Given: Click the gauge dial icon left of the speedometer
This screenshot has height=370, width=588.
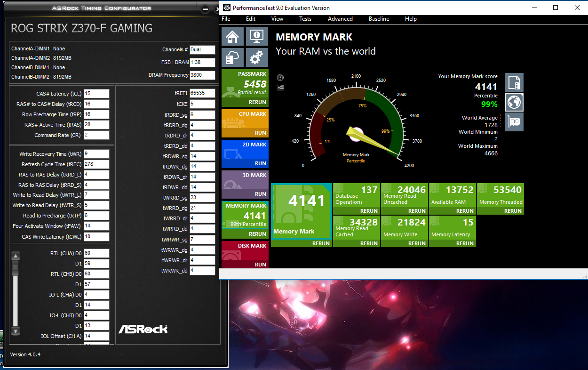Looking at the screenshot, I should point(280,78).
